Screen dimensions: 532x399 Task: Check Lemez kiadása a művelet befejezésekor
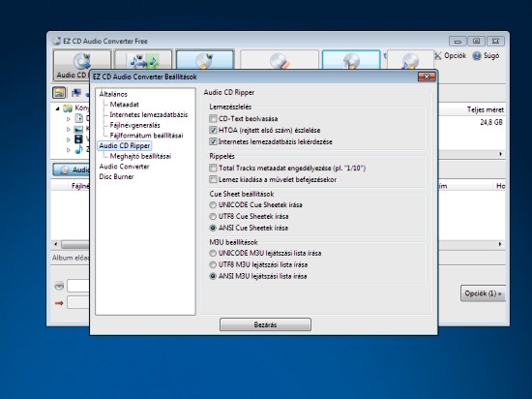pos(213,179)
